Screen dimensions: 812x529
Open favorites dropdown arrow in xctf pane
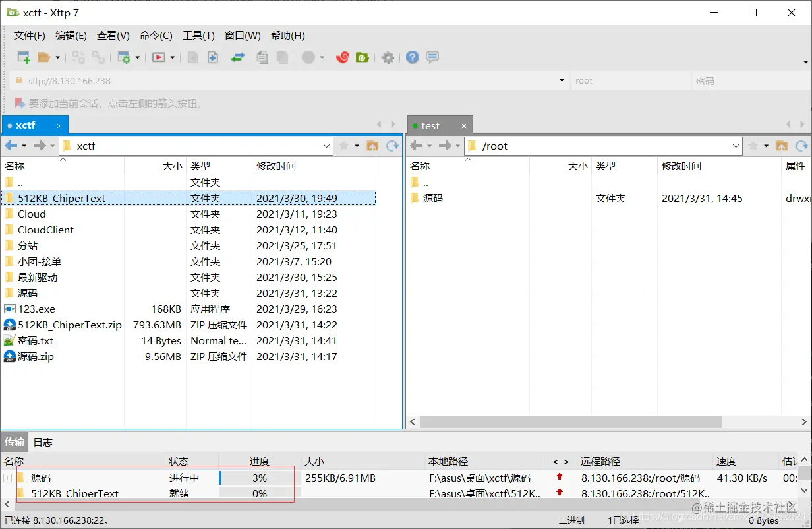click(357, 146)
